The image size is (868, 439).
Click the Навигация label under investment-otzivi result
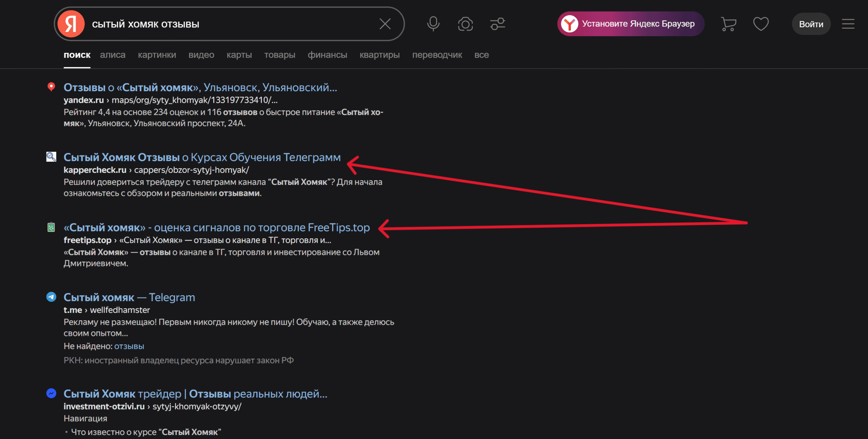pyautogui.click(x=85, y=419)
